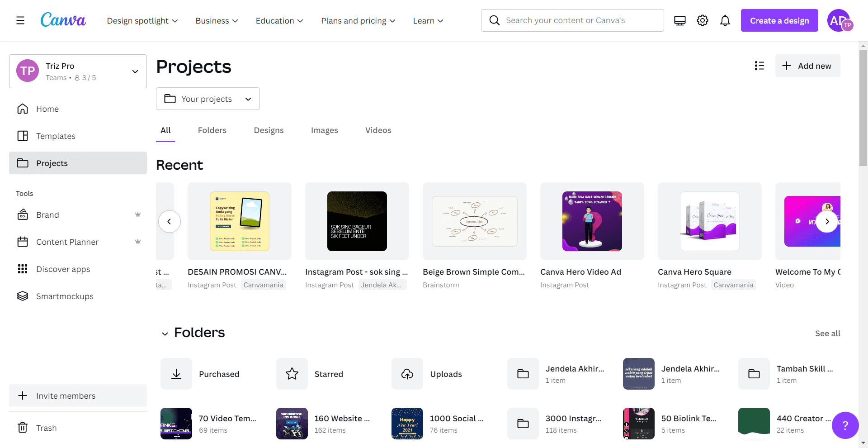Screen dimensions: 868x448
Task: Click the crown icon beside Brand
Action: [x=138, y=214]
